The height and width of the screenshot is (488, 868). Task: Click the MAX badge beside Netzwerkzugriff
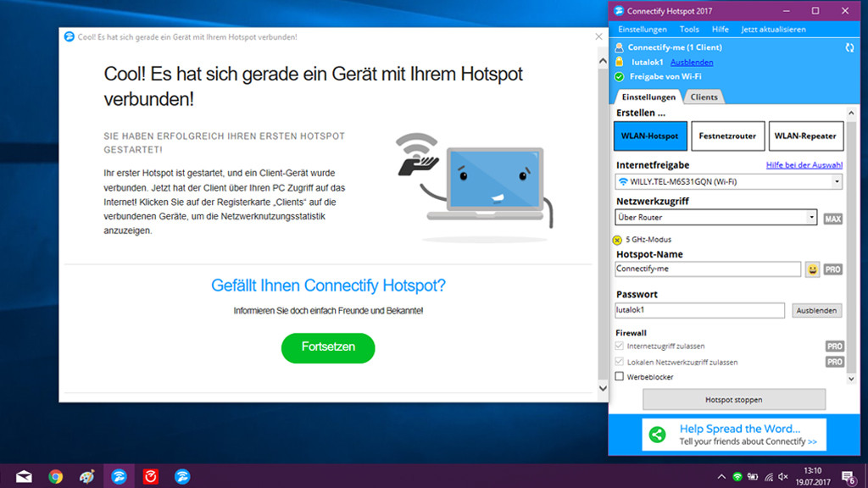(x=832, y=219)
